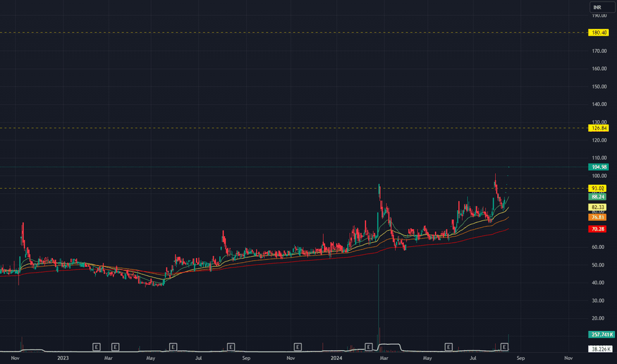This screenshot has width=617, height=364.
Task: Click the 60.00 tick on price axis
Action: [x=599, y=247]
